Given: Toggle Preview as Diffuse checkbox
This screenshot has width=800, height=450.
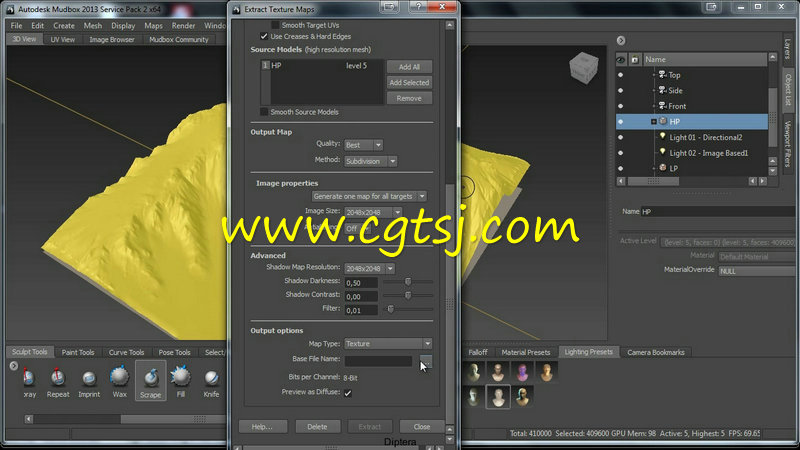Looking at the screenshot, I should 348,393.
